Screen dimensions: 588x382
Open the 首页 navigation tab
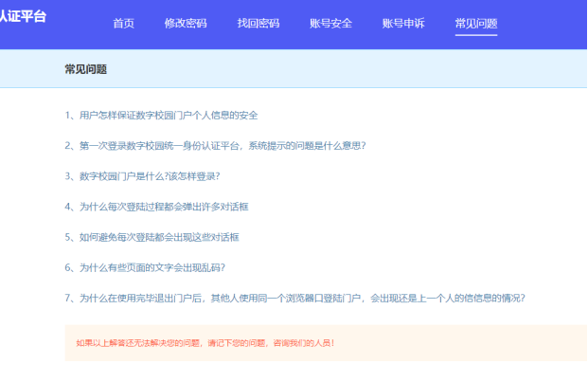(x=123, y=23)
